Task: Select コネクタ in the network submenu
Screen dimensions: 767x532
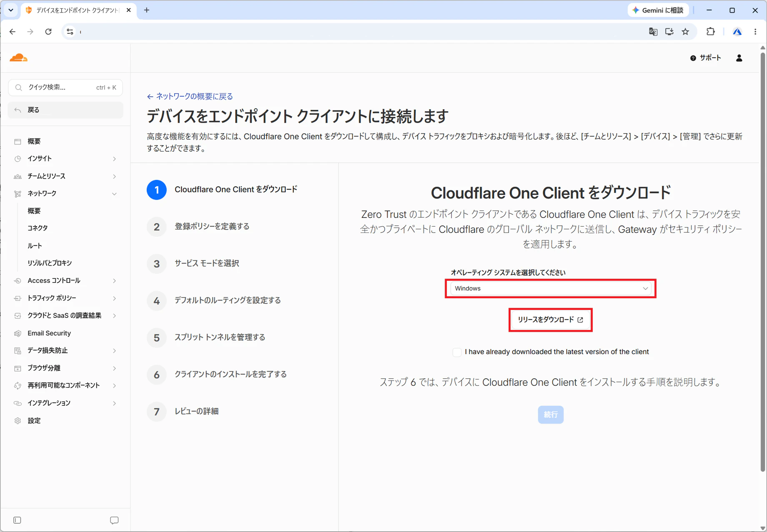Action: 38,228
